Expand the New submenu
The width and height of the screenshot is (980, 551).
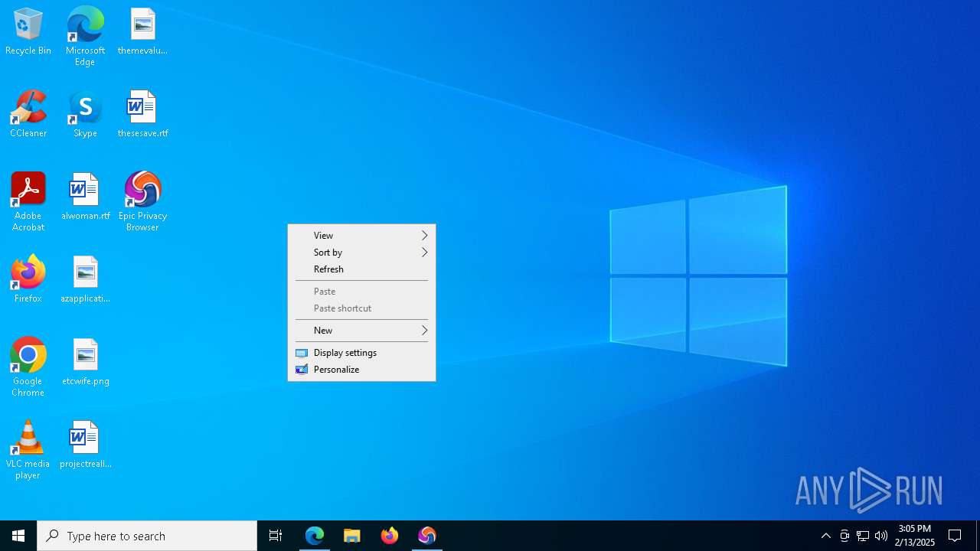(x=361, y=331)
